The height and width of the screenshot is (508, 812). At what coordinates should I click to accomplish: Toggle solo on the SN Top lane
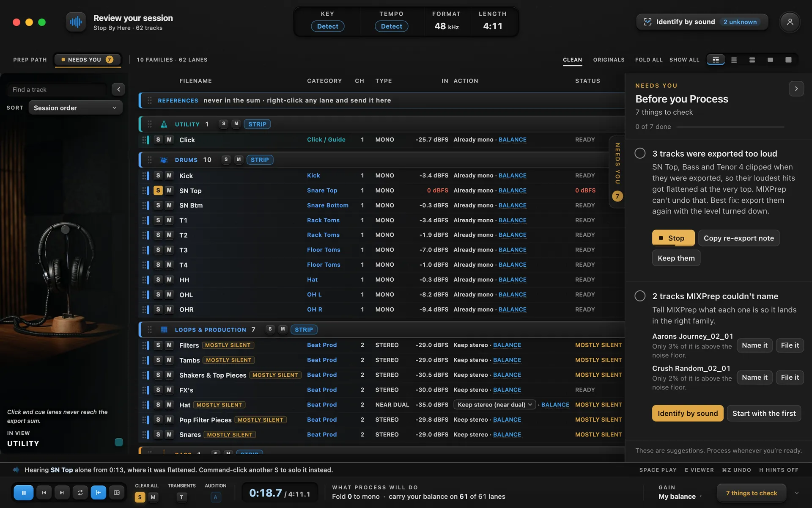[x=158, y=190]
